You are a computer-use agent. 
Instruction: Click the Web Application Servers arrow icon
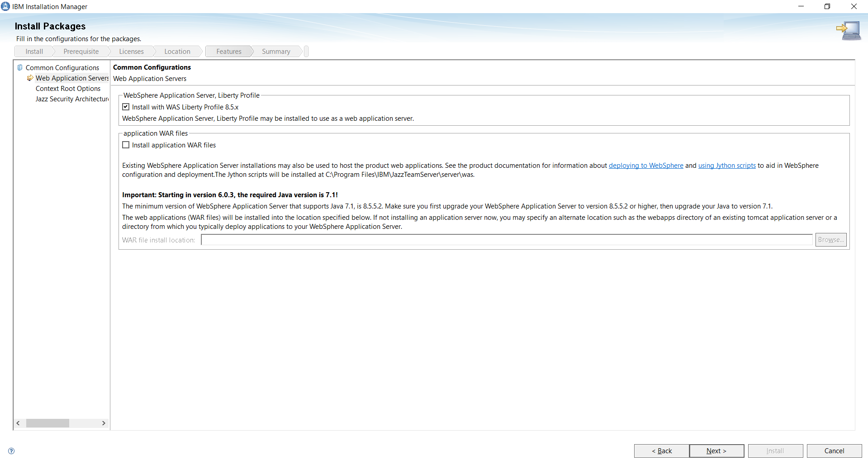[x=30, y=78]
